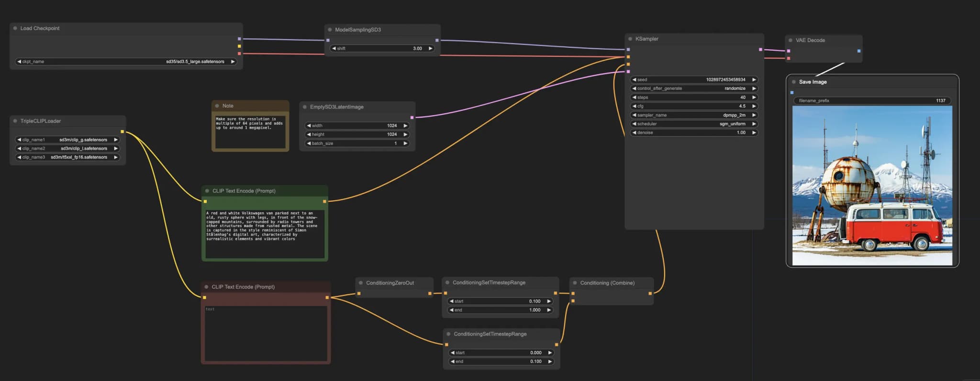Click the denoise value slider
Viewport: 980px width, 381px height.
[x=694, y=132]
